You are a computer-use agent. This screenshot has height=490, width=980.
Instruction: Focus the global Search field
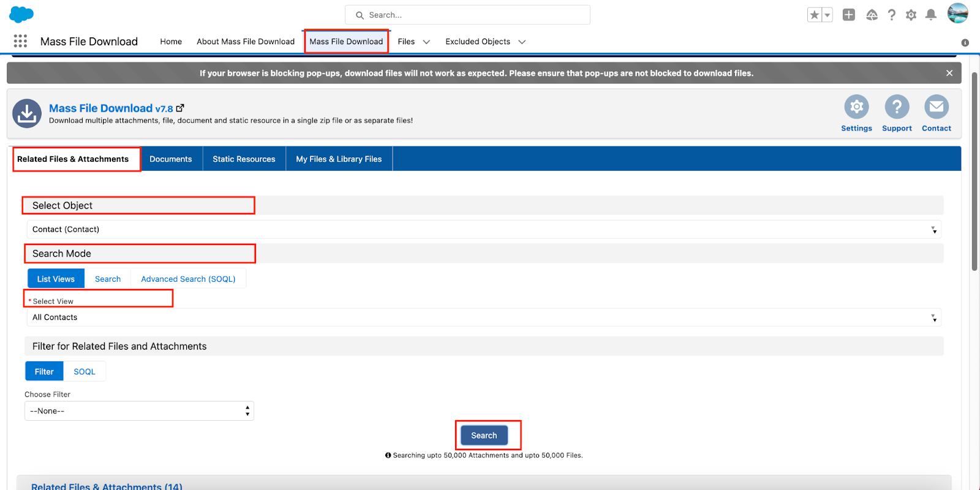(x=467, y=15)
